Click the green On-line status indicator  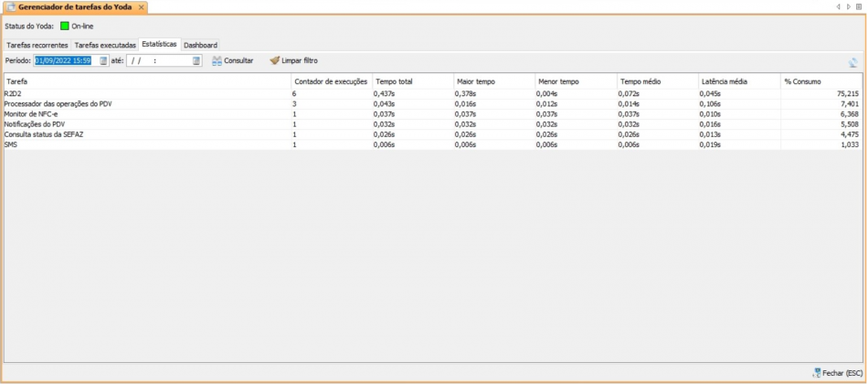pos(64,26)
